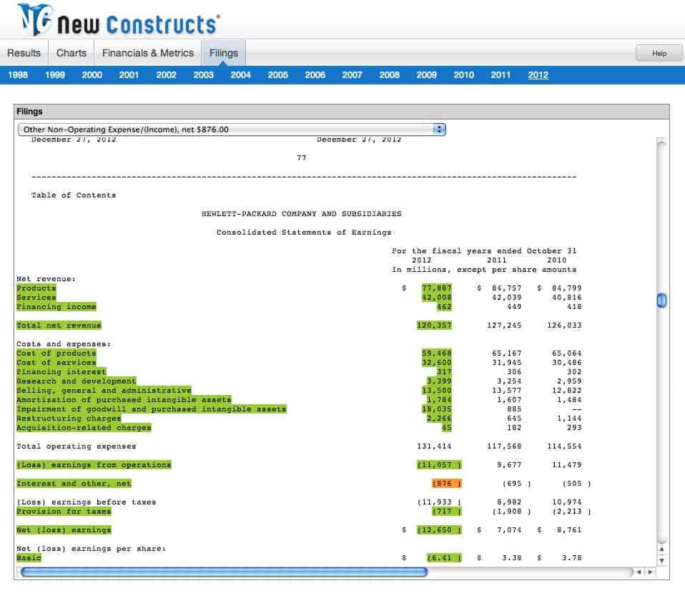Screen dimensions: 685x616
Task: Select year 2006
Action: [315, 74]
